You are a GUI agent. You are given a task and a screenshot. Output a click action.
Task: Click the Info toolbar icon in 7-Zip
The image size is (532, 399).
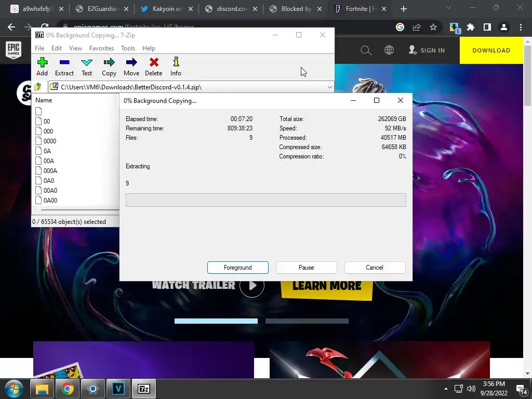[x=176, y=66]
